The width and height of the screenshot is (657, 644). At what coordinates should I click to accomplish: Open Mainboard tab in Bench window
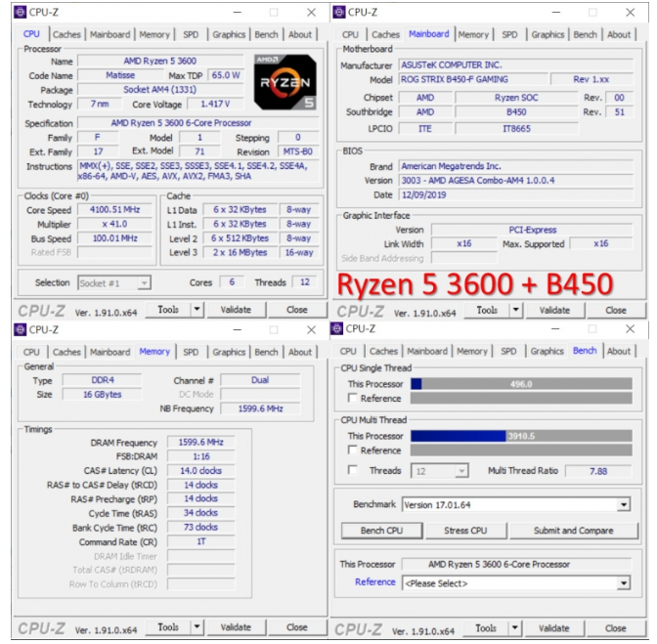point(427,351)
